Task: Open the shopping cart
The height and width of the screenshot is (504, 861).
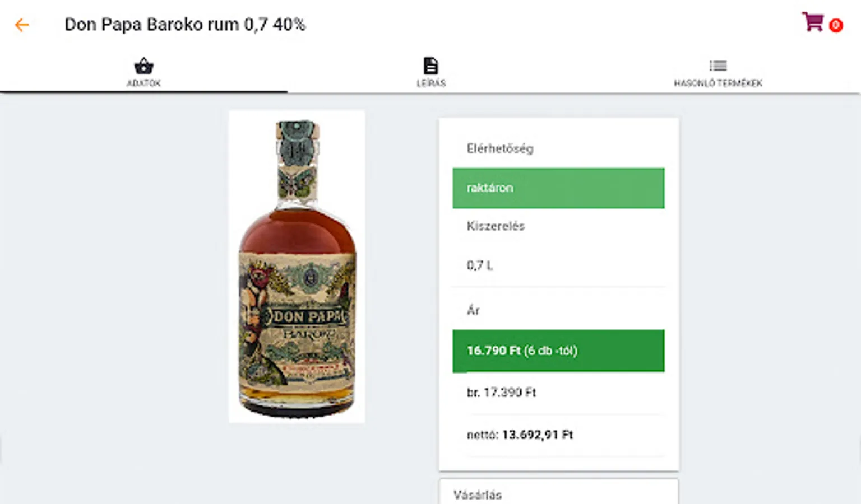Action: (812, 22)
